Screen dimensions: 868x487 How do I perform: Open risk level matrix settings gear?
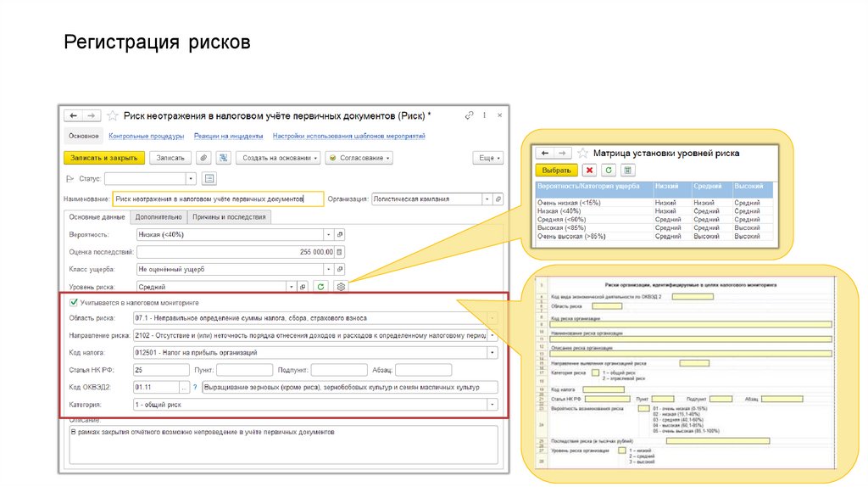tap(341, 287)
